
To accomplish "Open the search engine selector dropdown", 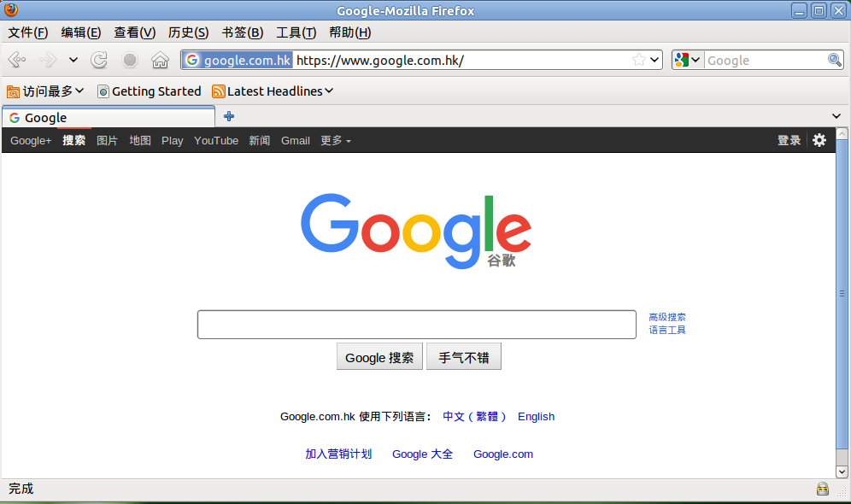I will click(x=688, y=60).
